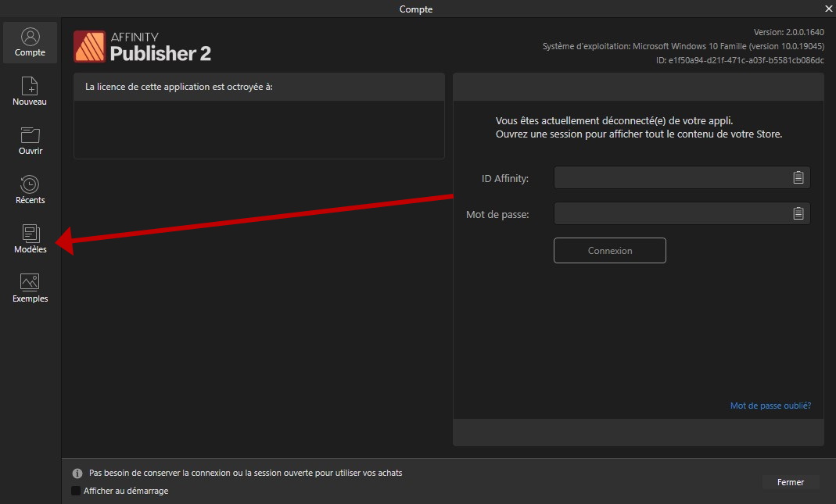
Task: Open the Modèles templates section
Action: pos(30,239)
